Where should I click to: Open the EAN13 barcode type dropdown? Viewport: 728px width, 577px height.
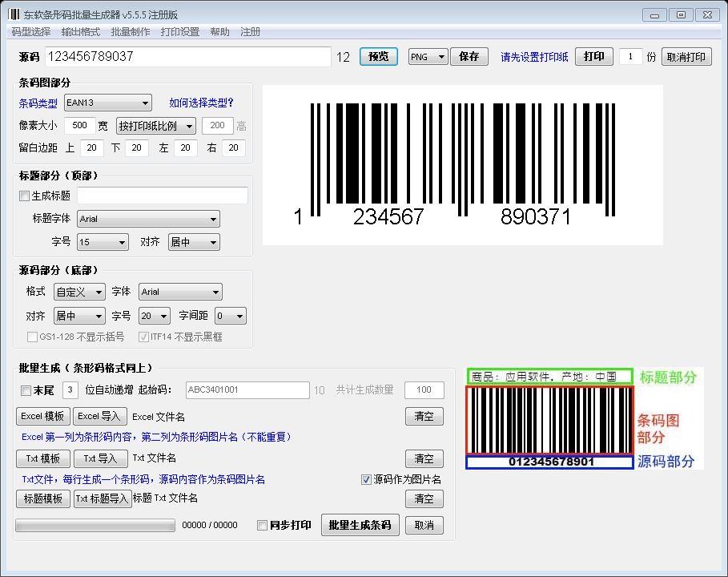(x=107, y=103)
